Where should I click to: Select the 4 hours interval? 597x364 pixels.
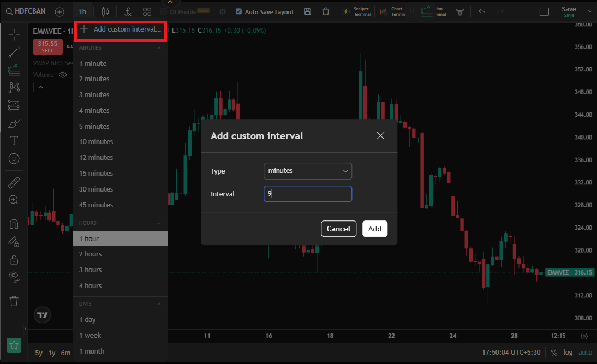(x=120, y=285)
